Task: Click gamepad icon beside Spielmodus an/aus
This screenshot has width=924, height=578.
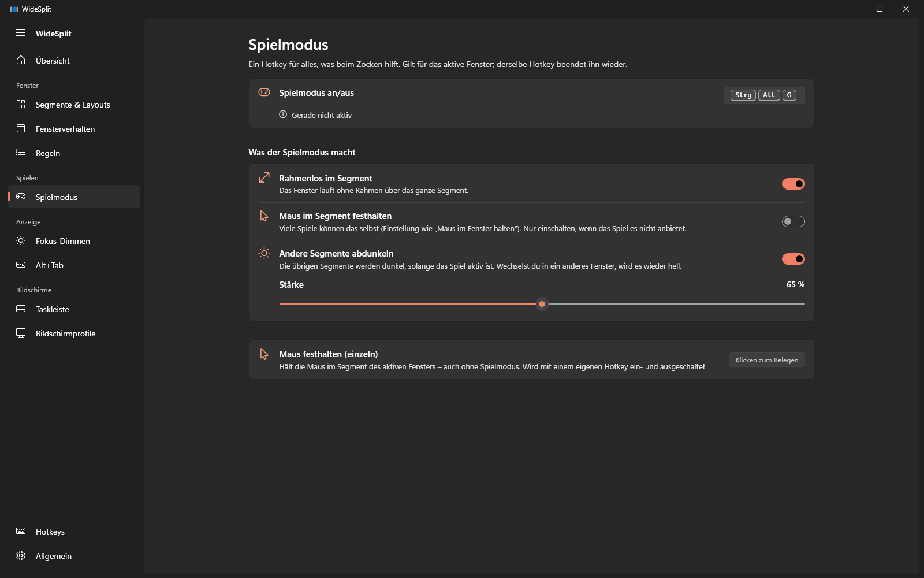Action: pos(264,92)
